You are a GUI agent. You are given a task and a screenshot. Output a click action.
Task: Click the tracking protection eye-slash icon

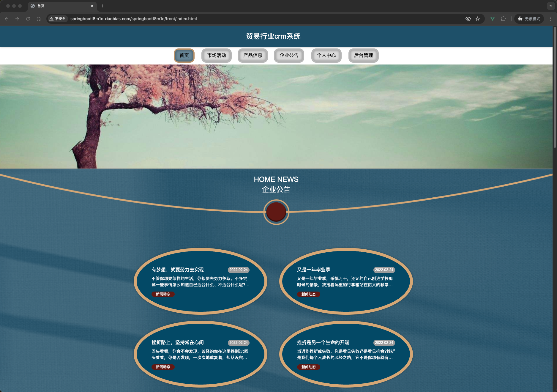click(468, 19)
